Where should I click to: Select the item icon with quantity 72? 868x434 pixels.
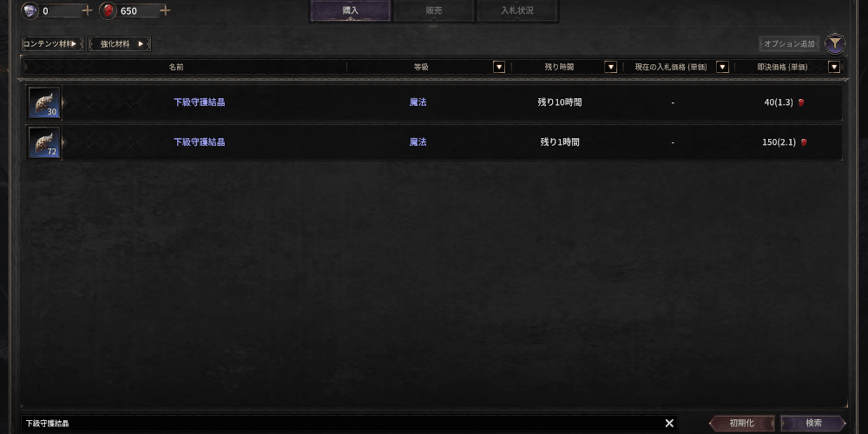point(44,142)
